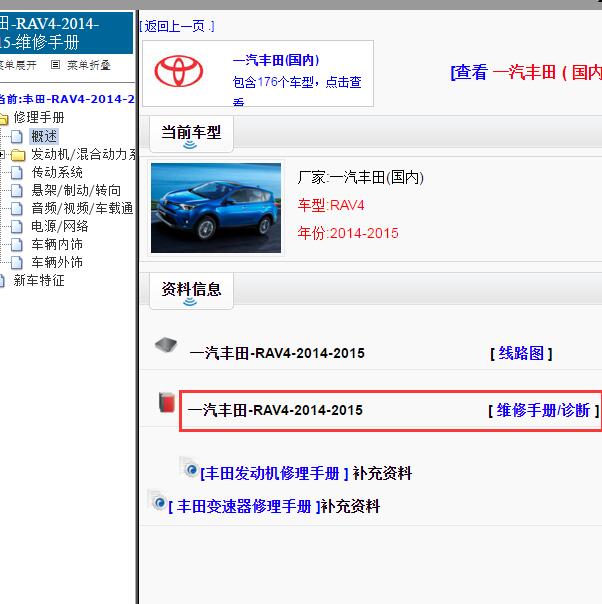Click 一汽丰田-RAV4-2014-2015 text in 维修手册 row
602x604 pixels.
(275, 410)
